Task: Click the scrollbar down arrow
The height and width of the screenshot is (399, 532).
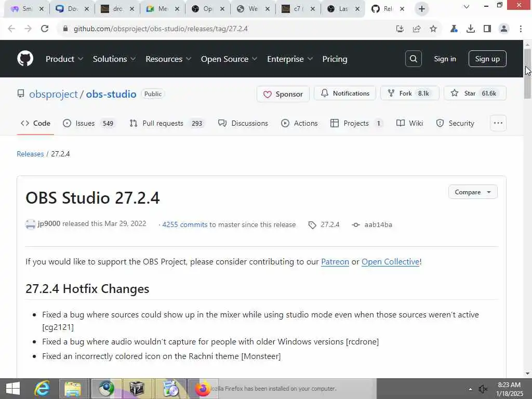Action: [x=527, y=374]
